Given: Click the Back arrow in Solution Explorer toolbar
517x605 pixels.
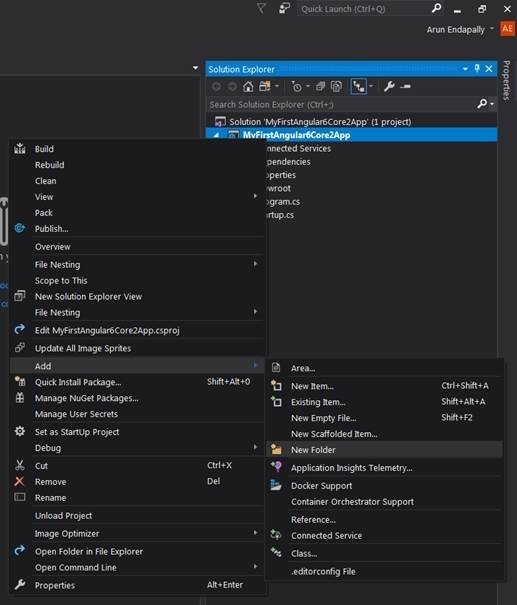Looking at the screenshot, I should tap(216, 86).
